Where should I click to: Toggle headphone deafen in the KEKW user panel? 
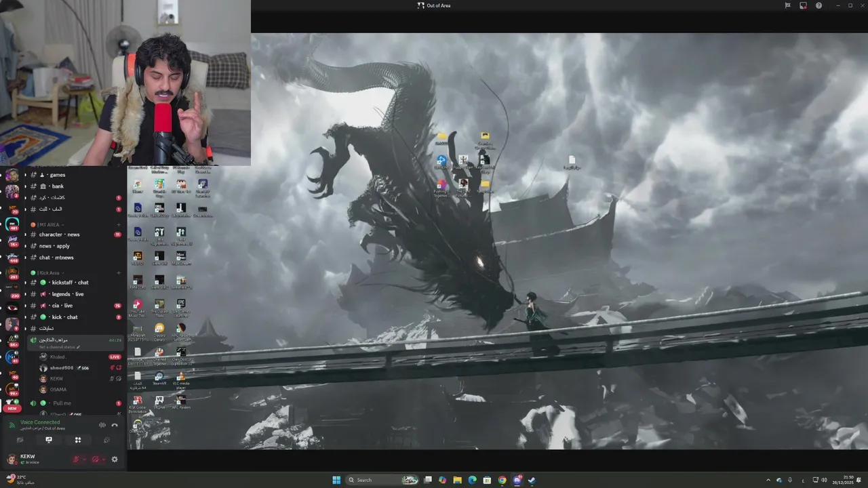[x=96, y=460]
